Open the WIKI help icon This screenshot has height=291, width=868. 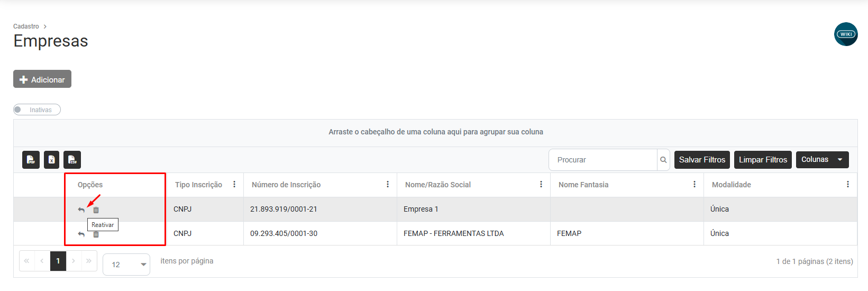point(846,34)
